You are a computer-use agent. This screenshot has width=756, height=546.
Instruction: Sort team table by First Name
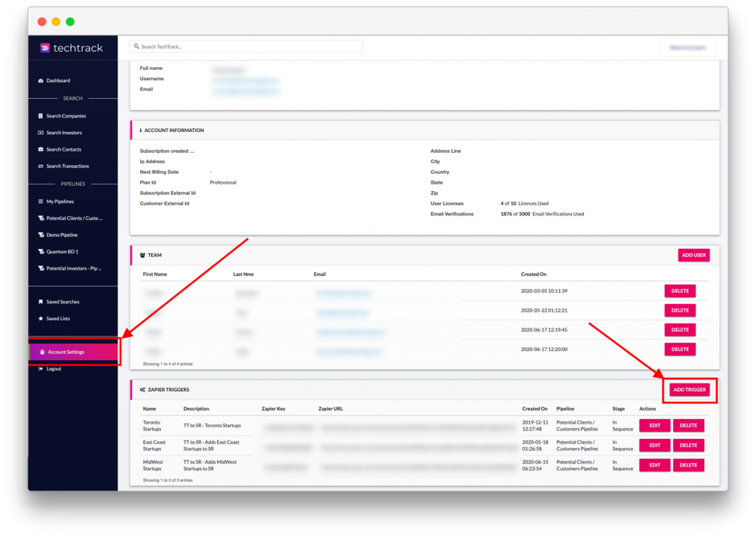[155, 274]
